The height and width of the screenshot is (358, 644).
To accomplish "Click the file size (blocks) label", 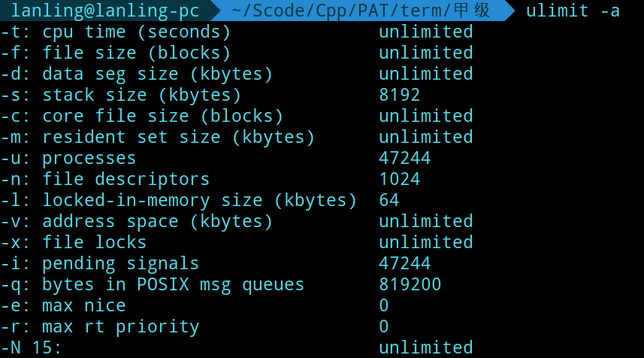I will [x=136, y=53].
